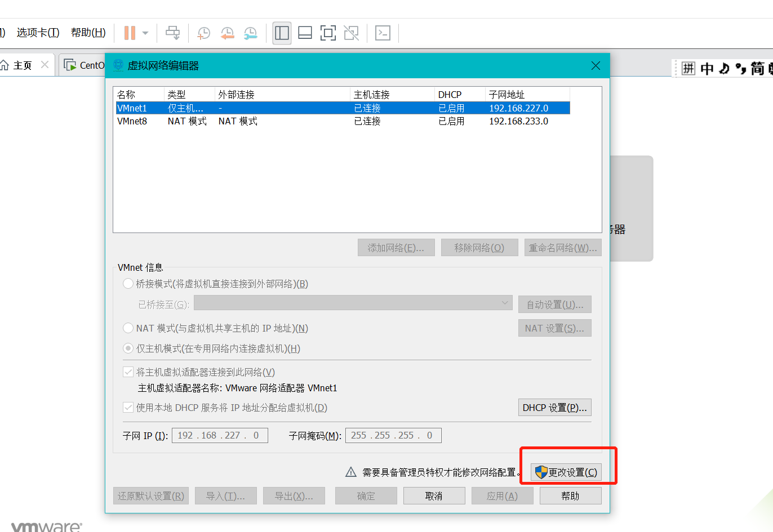Click the 自动设置(U)... button
Screen dimensions: 773x532
(555, 305)
